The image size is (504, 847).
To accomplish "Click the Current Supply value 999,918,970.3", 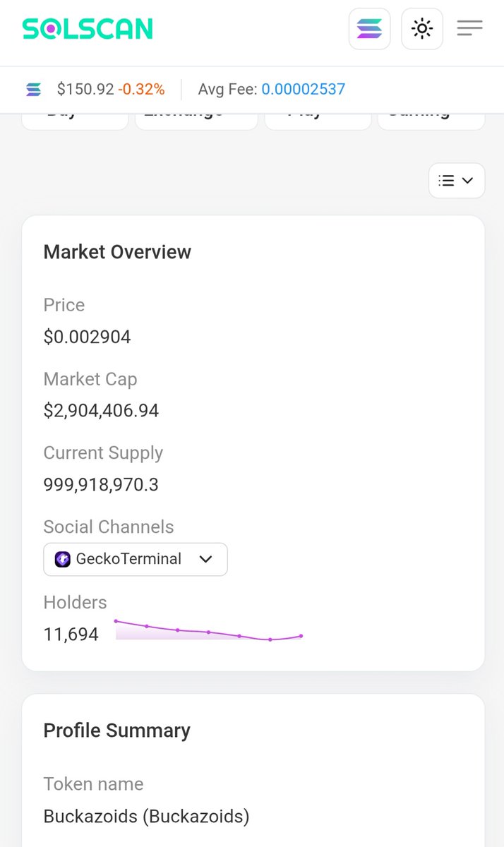I will (x=101, y=485).
